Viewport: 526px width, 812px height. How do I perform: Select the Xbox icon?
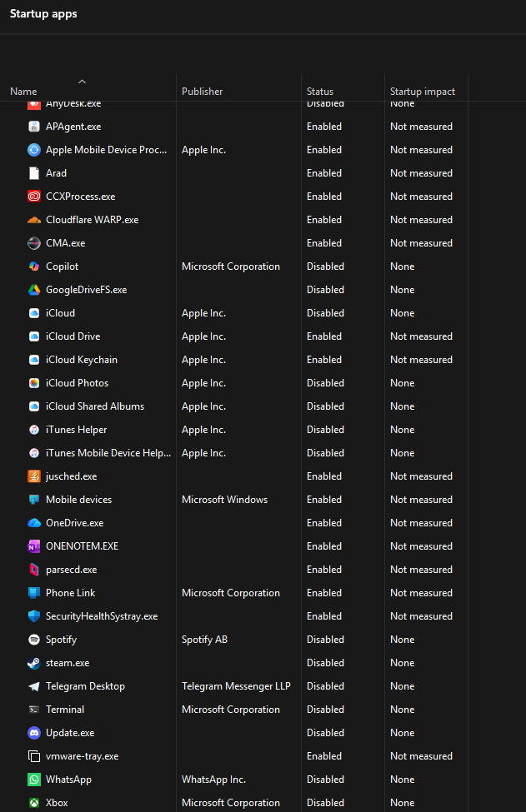(x=34, y=802)
